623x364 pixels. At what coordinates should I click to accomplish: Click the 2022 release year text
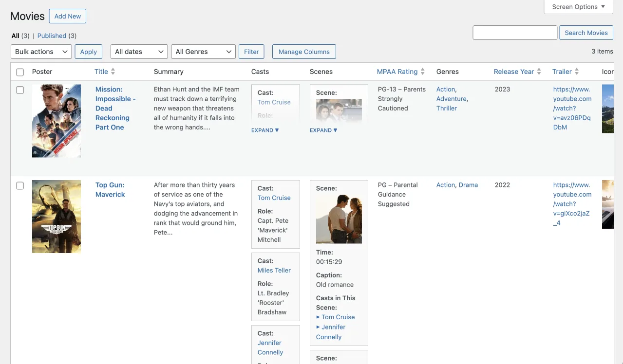[x=502, y=185]
